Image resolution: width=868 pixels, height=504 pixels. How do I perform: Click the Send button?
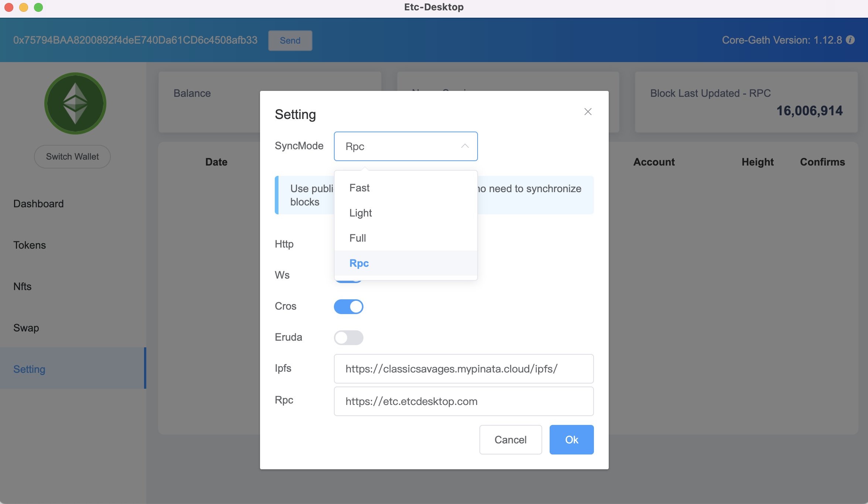(x=290, y=40)
